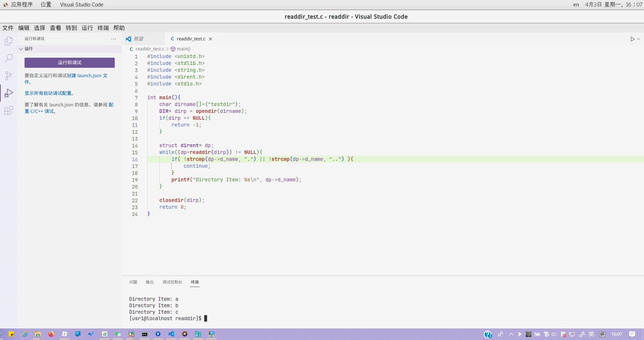Click the 运行和调试 purple button
Viewport: 644px width, 340px height.
click(70, 63)
